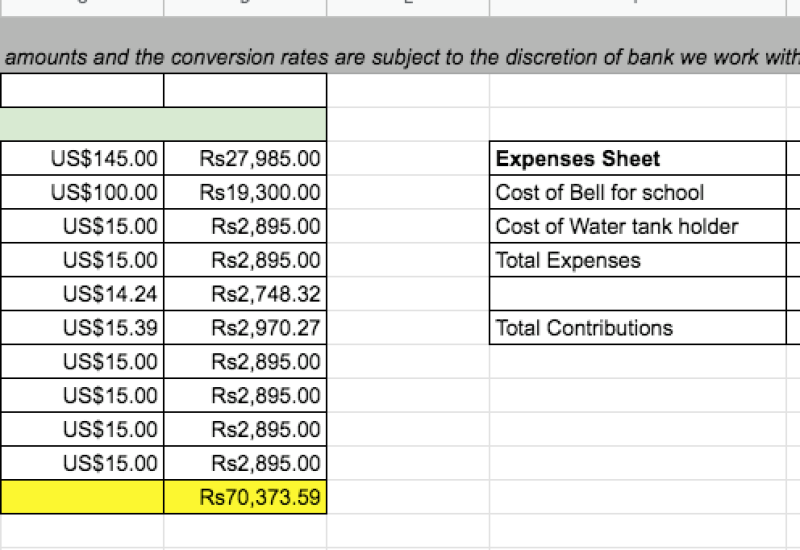The image size is (800, 550).
Task: Click the empty yellow cell beside the total
Action: [x=82, y=497]
